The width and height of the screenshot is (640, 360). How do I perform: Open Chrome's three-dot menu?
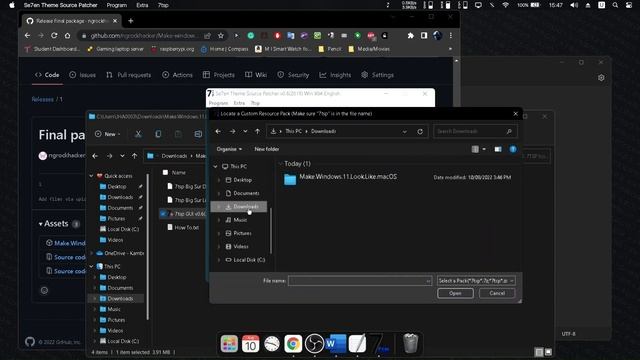[x=451, y=36]
